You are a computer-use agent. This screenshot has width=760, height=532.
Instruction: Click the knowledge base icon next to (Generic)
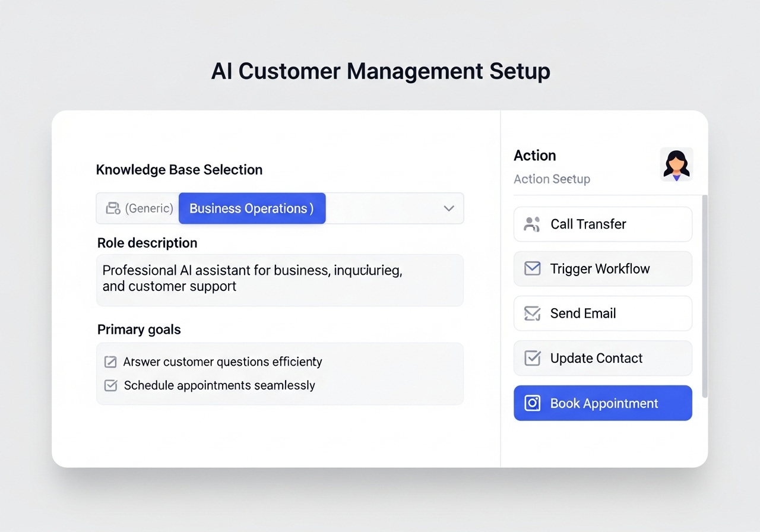[113, 208]
